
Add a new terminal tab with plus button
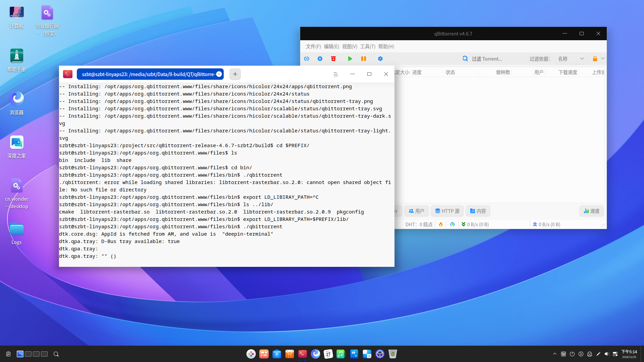(235, 74)
